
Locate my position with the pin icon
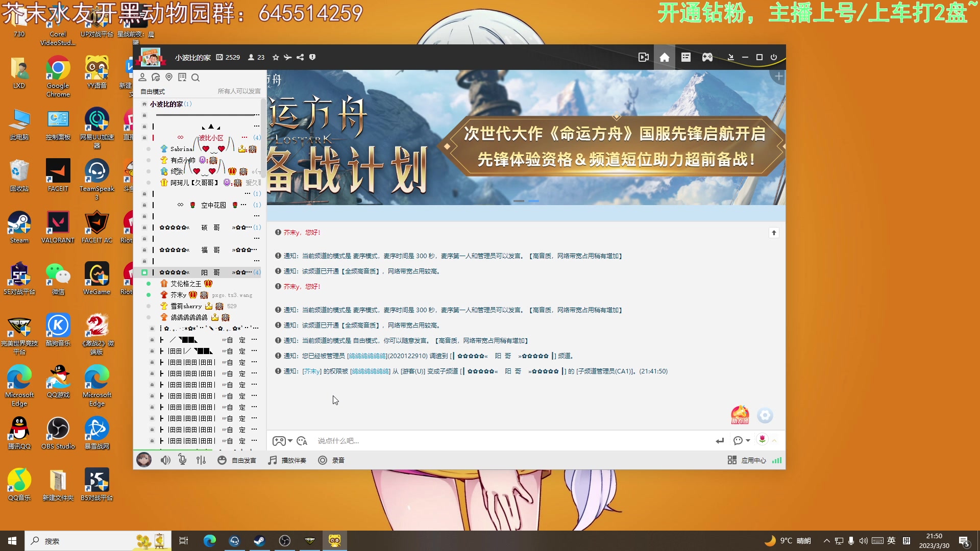point(169,77)
